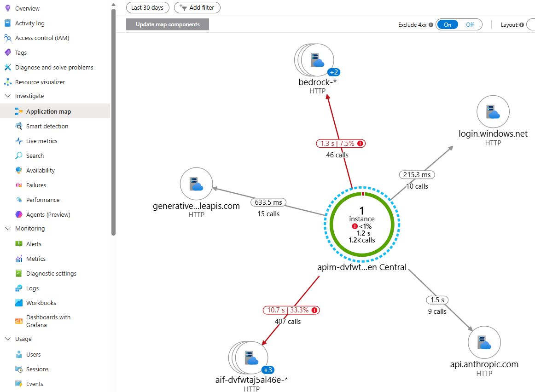The height and width of the screenshot is (392, 535).
Task: Click the sidebar vertical scrollbar
Action: pos(113,122)
